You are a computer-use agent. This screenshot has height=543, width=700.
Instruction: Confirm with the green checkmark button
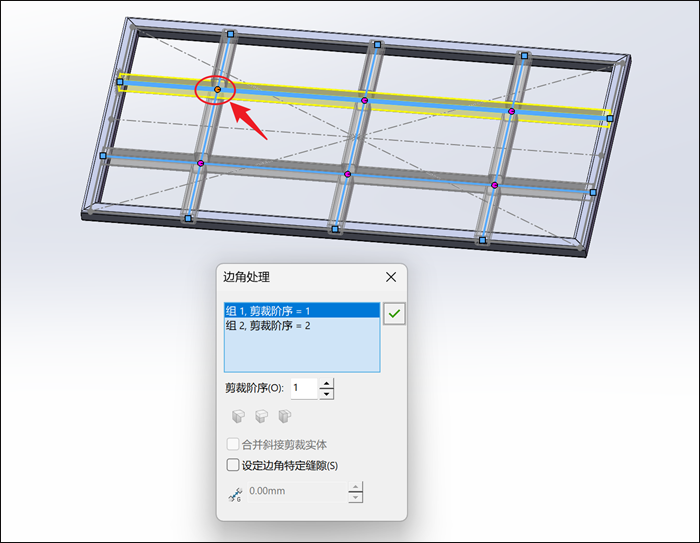click(x=394, y=313)
